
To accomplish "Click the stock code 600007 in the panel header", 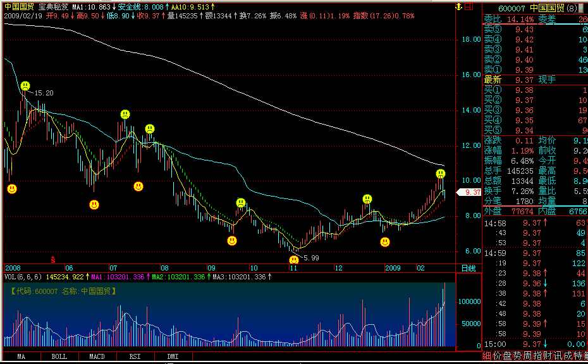I will pyautogui.click(x=511, y=8).
